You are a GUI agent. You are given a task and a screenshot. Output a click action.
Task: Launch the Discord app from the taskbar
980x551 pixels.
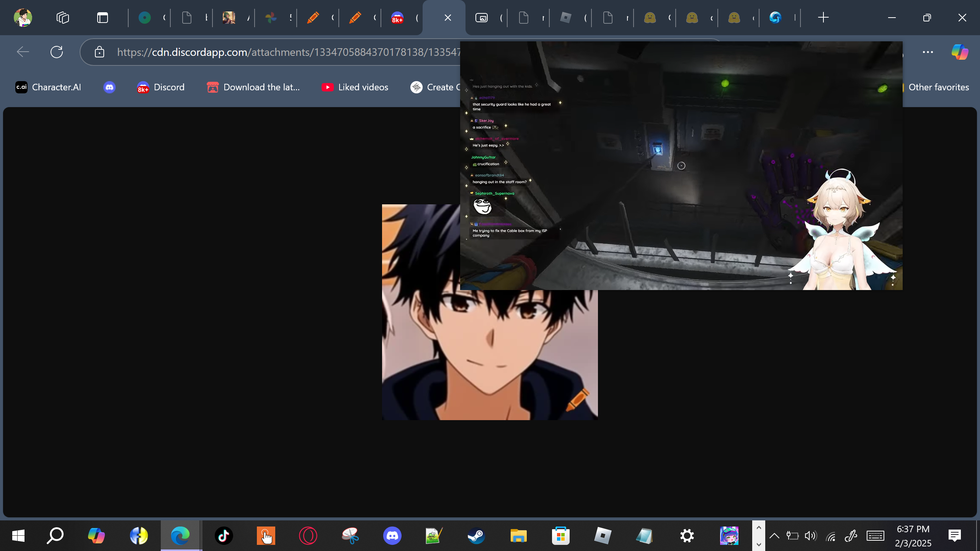(x=392, y=536)
